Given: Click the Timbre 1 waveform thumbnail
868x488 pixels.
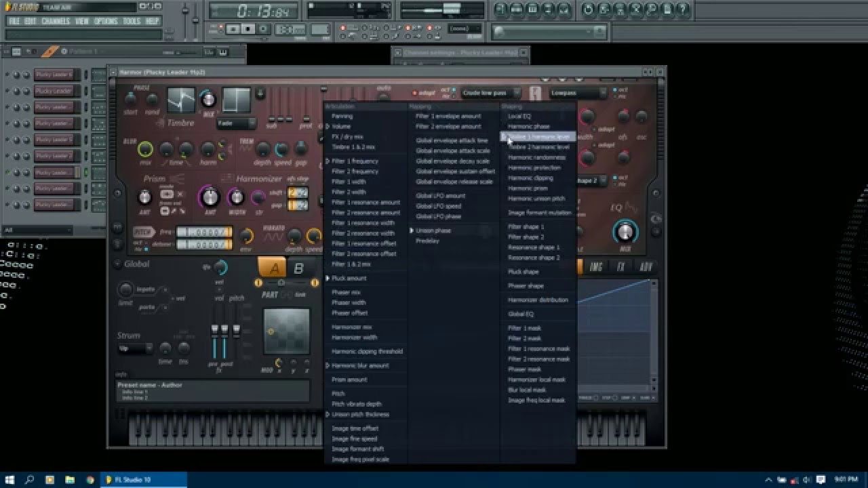Looking at the screenshot, I should [x=181, y=100].
